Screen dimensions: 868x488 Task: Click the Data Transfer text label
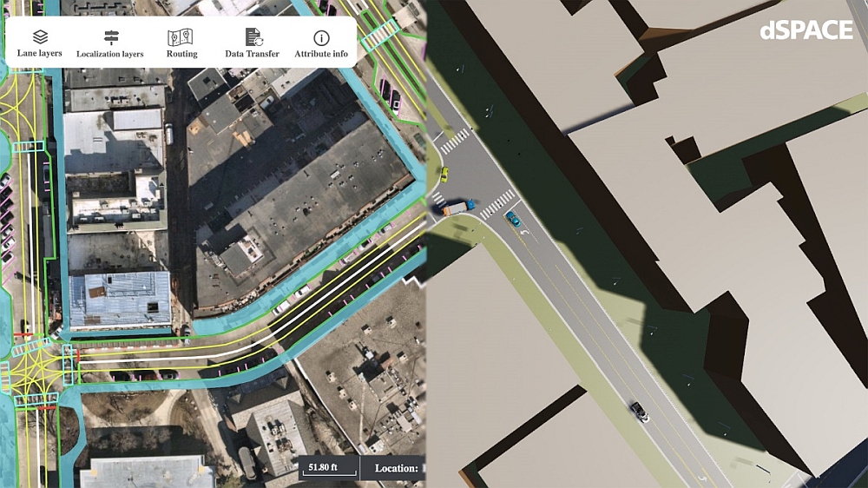pyautogui.click(x=252, y=54)
